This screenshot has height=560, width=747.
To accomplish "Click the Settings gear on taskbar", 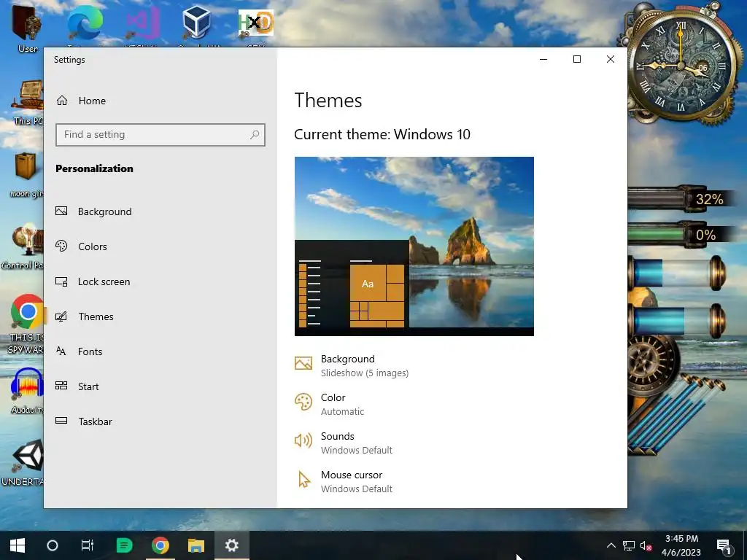I will tap(231, 545).
